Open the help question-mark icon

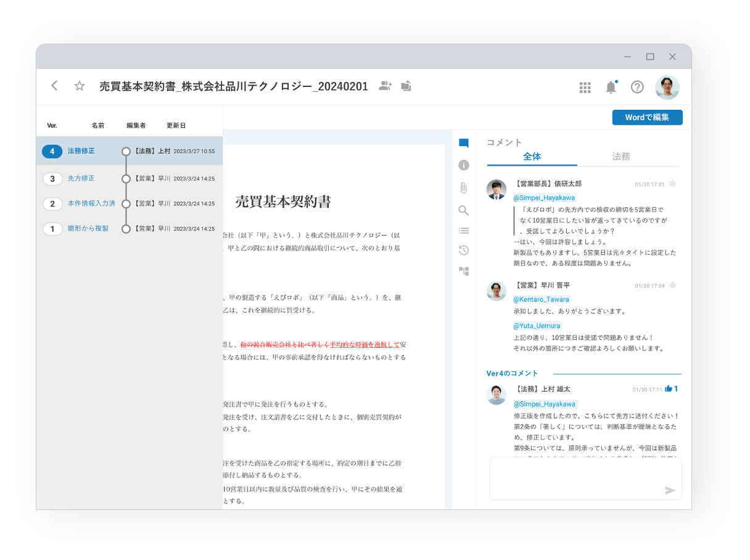(637, 87)
